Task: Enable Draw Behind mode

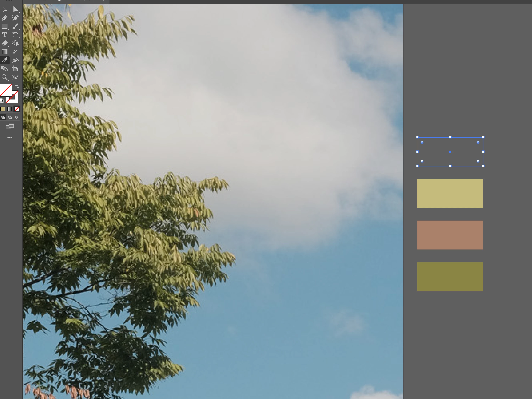Action: [10, 118]
